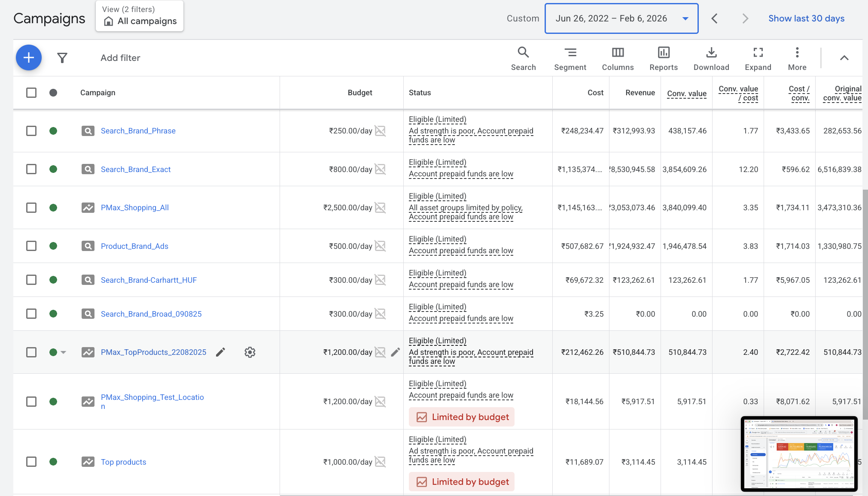Image resolution: width=868 pixels, height=496 pixels.
Task: Open status dropdown arrow for PMax_TopProducts_22082025
Action: [64, 352]
